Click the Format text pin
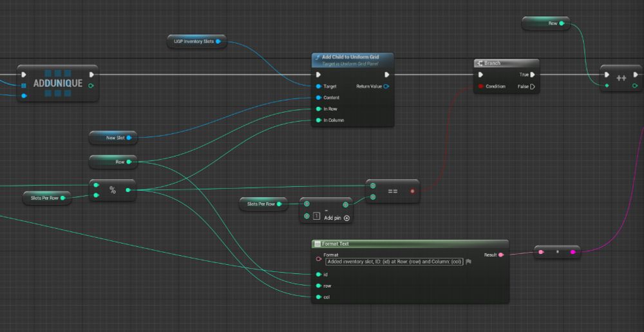This screenshot has width=644, height=332. coord(318,259)
